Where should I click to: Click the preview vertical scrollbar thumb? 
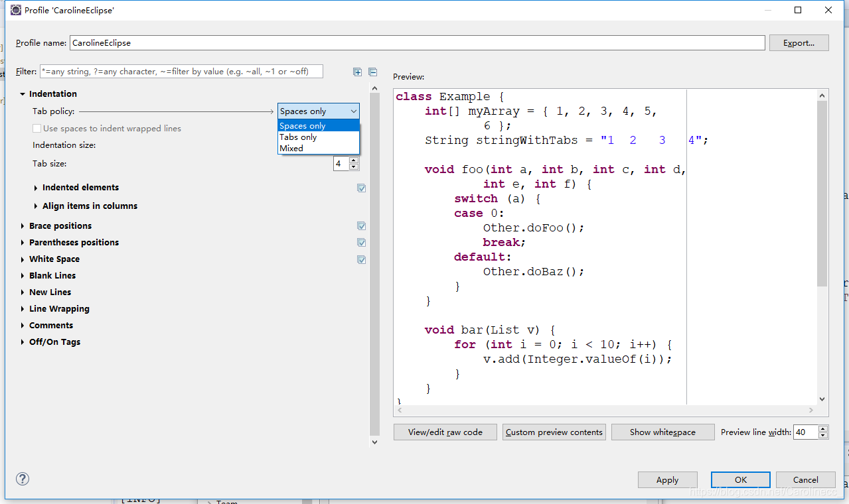coord(822,194)
